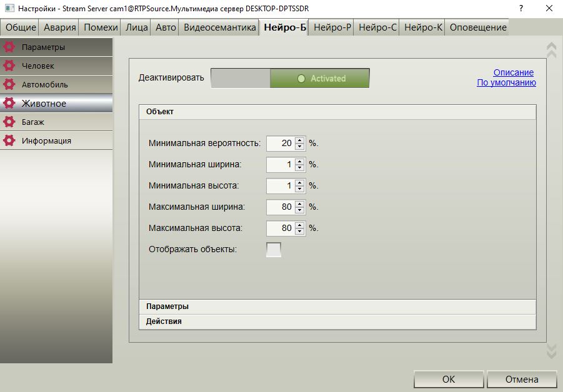Click Минимальная ширина input field
The height and width of the screenshot is (392, 563).
281,164
